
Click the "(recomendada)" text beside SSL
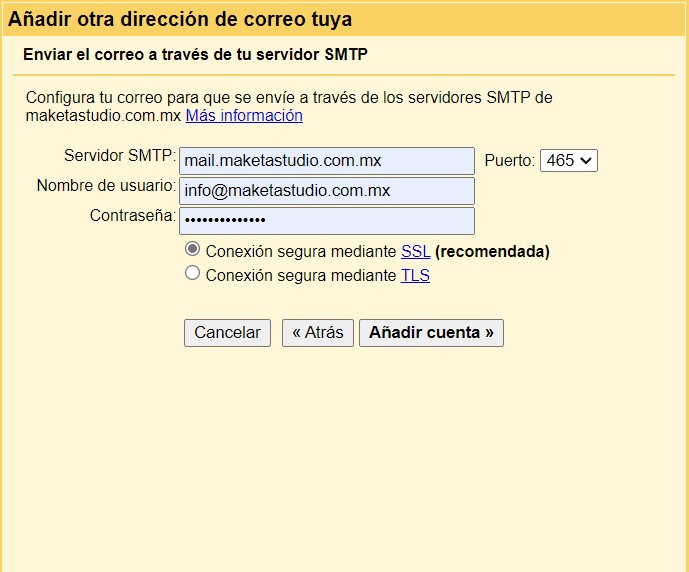(492, 251)
